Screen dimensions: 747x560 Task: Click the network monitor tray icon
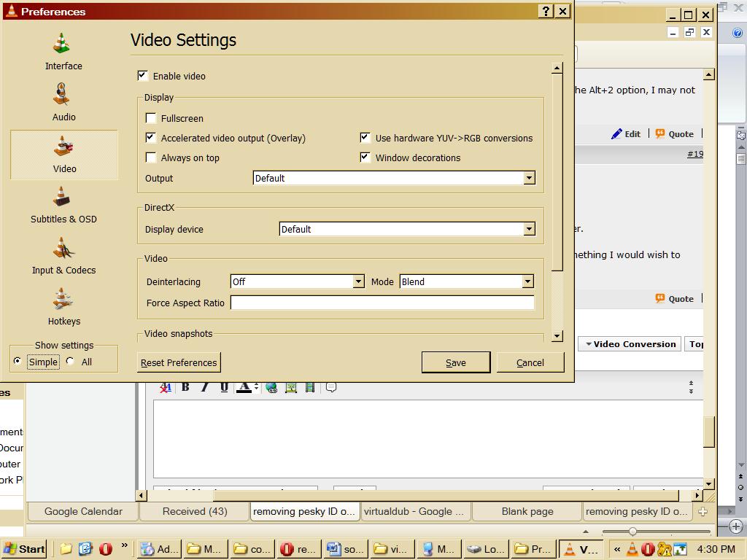coord(680,549)
